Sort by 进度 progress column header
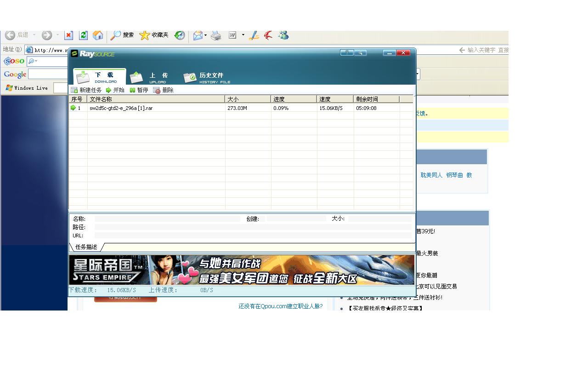Viewport: 588px width, 368px height. coord(294,99)
